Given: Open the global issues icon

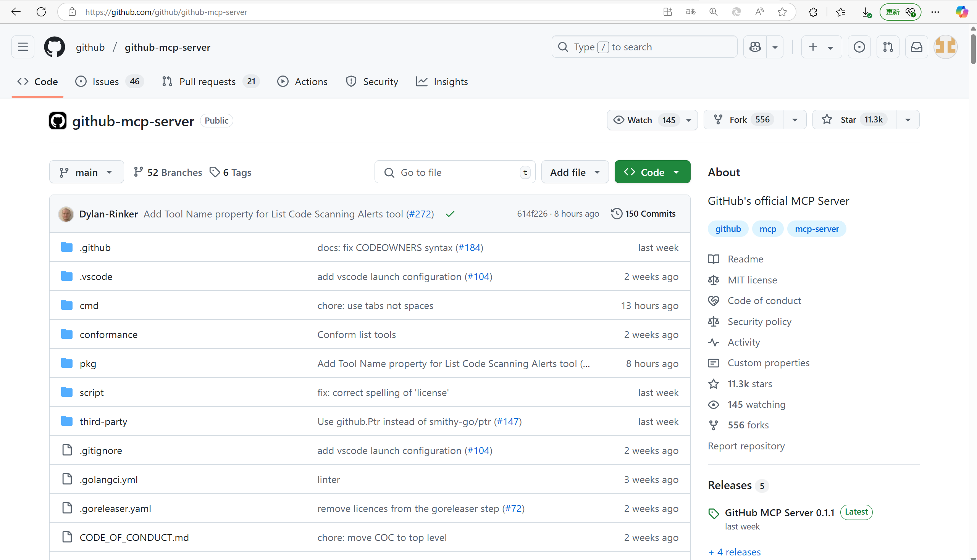Looking at the screenshot, I should point(859,47).
